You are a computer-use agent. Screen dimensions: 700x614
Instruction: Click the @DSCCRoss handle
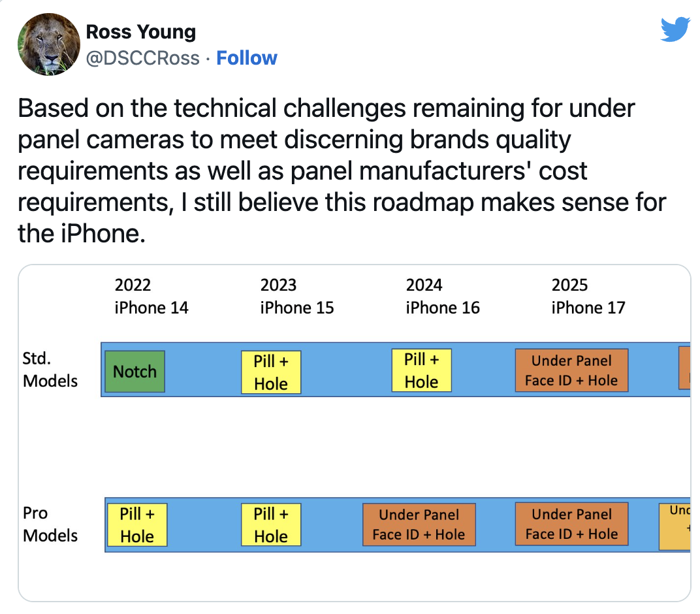(x=142, y=58)
